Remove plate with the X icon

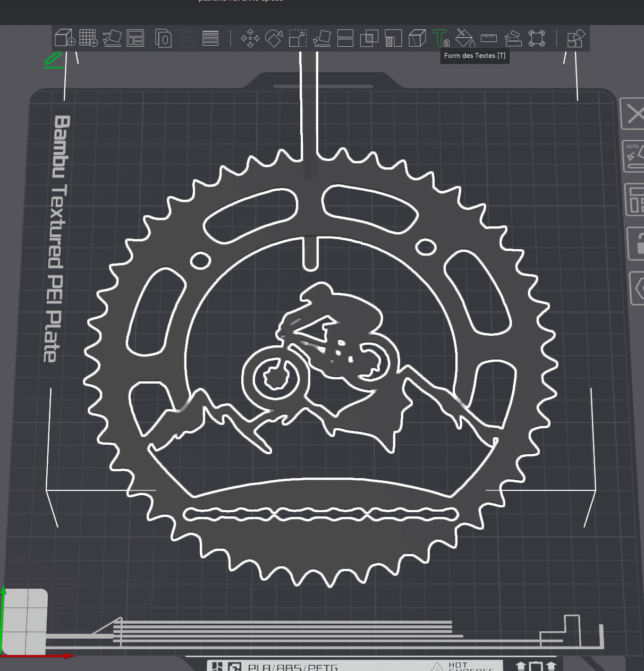(633, 114)
